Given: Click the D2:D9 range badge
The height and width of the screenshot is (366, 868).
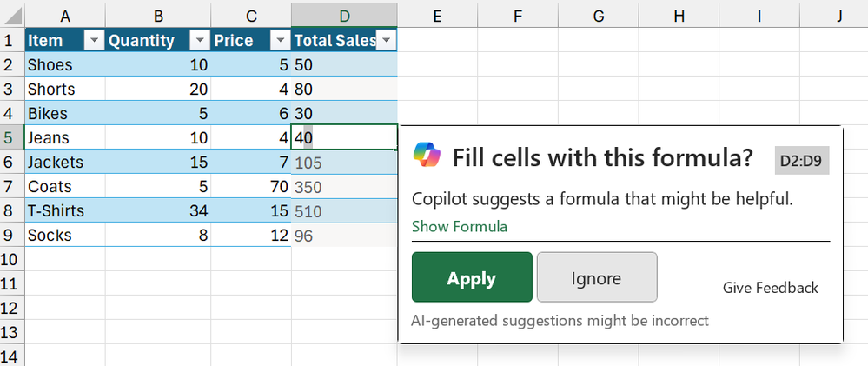Looking at the screenshot, I should [x=801, y=161].
